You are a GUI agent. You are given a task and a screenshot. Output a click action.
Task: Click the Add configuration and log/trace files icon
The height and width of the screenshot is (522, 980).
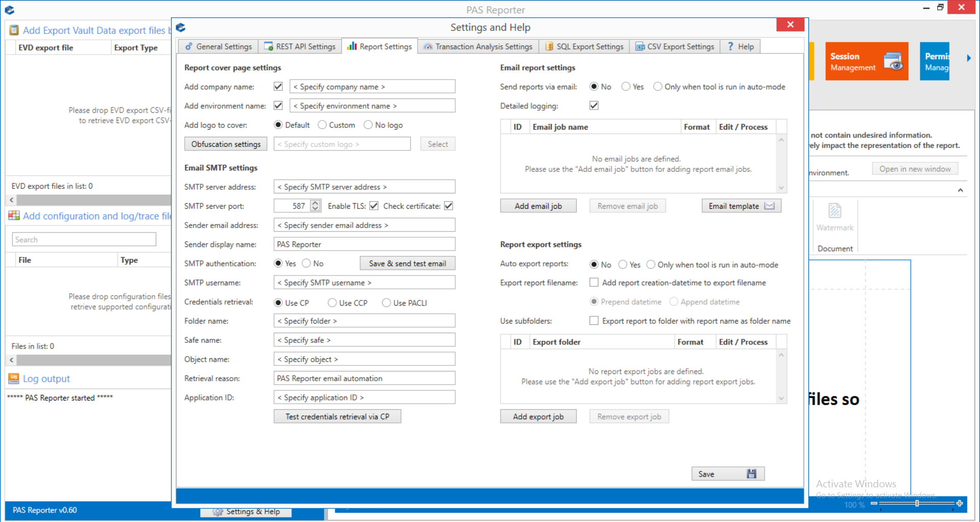[14, 216]
